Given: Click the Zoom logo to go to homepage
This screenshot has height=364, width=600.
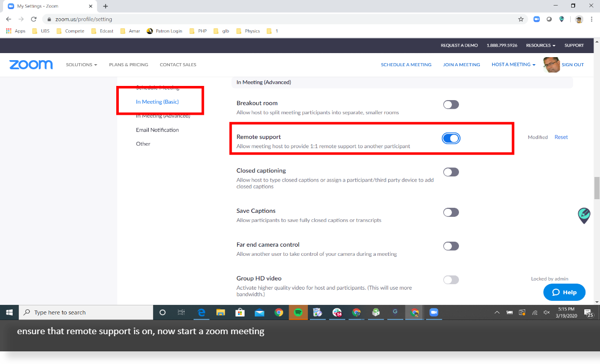Looking at the screenshot, I should point(31,64).
